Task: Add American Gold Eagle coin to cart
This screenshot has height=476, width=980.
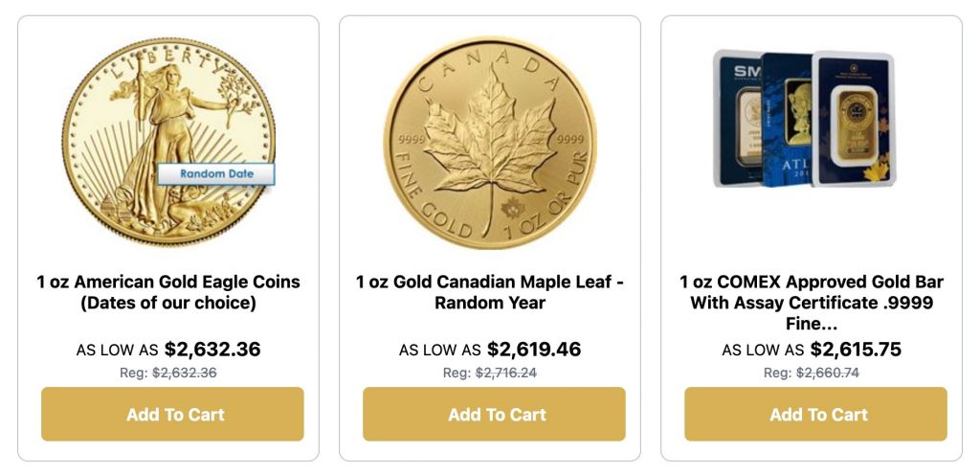Action: tap(172, 415)
